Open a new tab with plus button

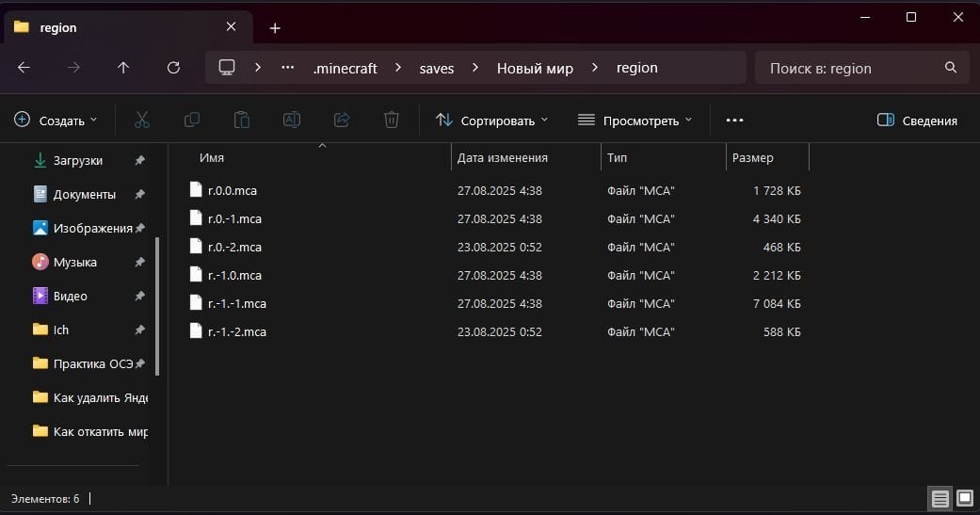(x=275, y=28)
